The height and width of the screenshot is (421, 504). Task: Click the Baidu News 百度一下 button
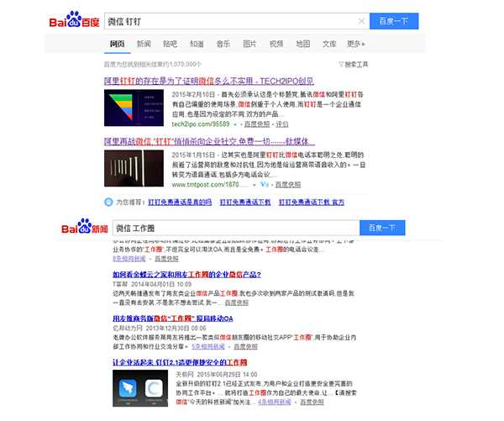coord(382,228)
